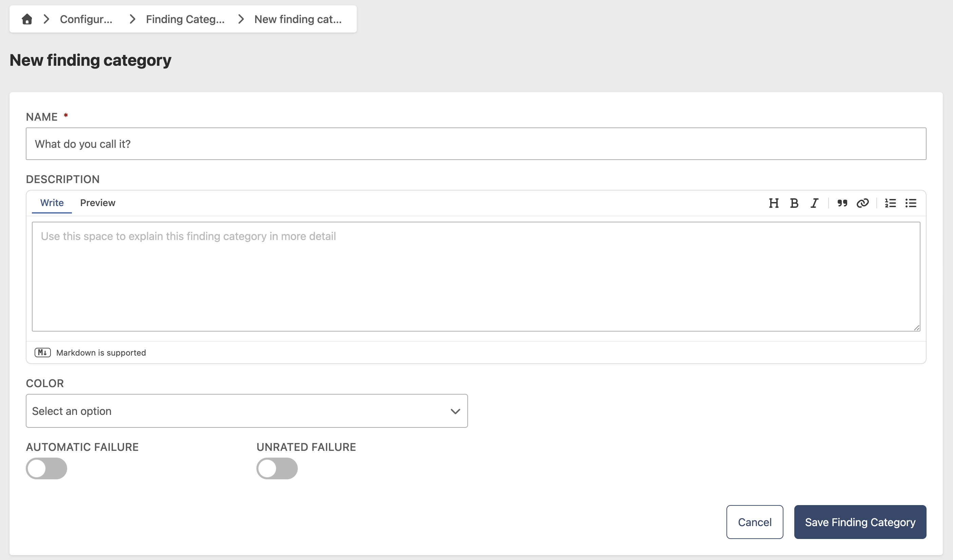Switch to the Write tab
This screenshot has height=560, width=953.
52,203
